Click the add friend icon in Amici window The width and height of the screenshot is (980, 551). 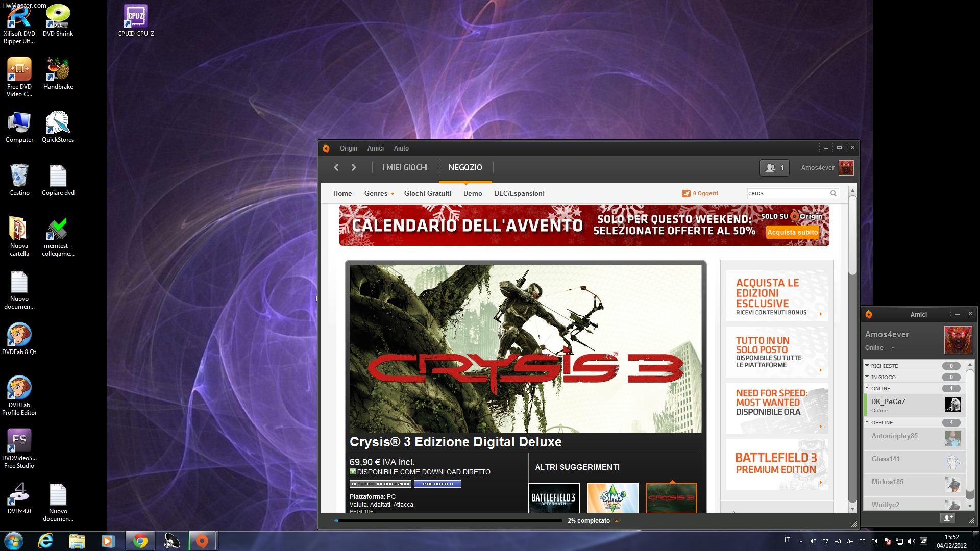pos(948,518)
